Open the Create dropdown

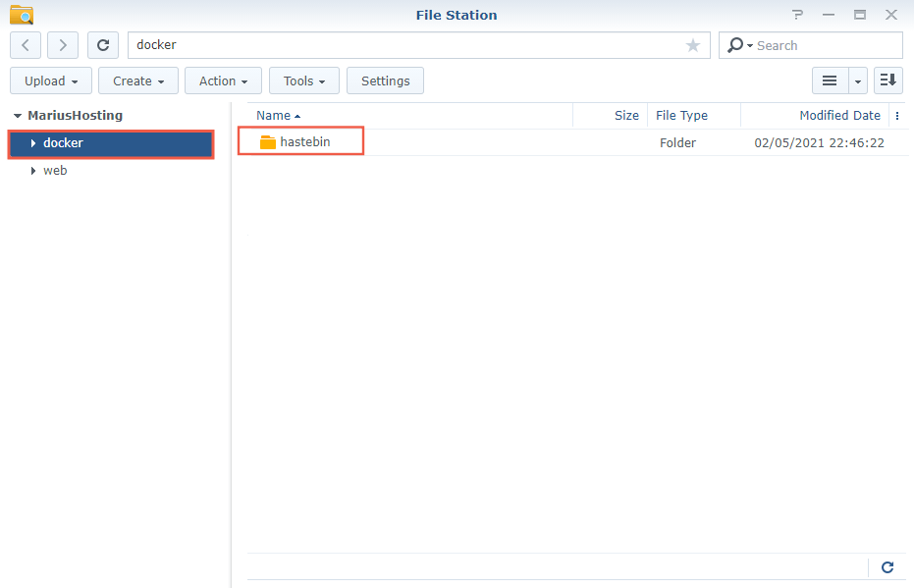(137, 80)
